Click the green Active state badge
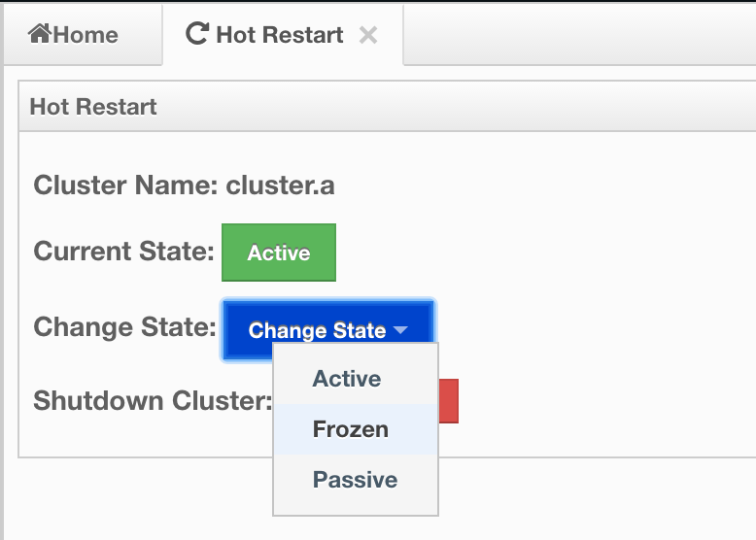The image size is (756, 540). pos(279,253)
